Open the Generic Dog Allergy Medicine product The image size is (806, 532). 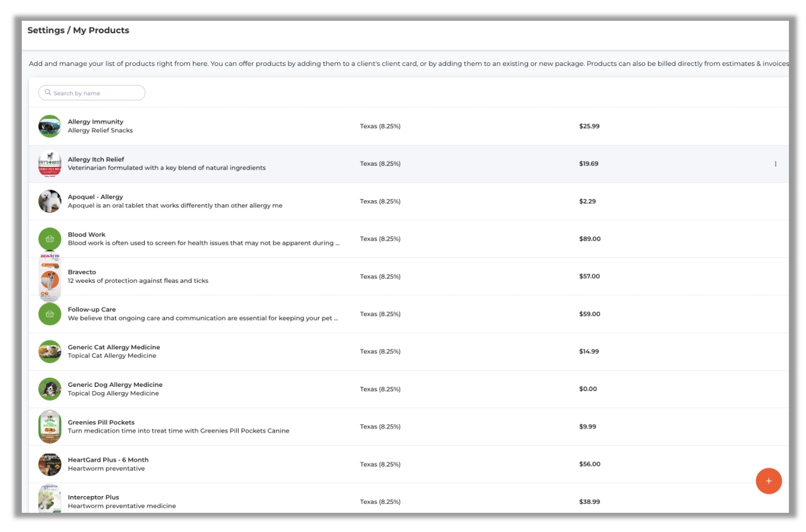click(115, 385)
